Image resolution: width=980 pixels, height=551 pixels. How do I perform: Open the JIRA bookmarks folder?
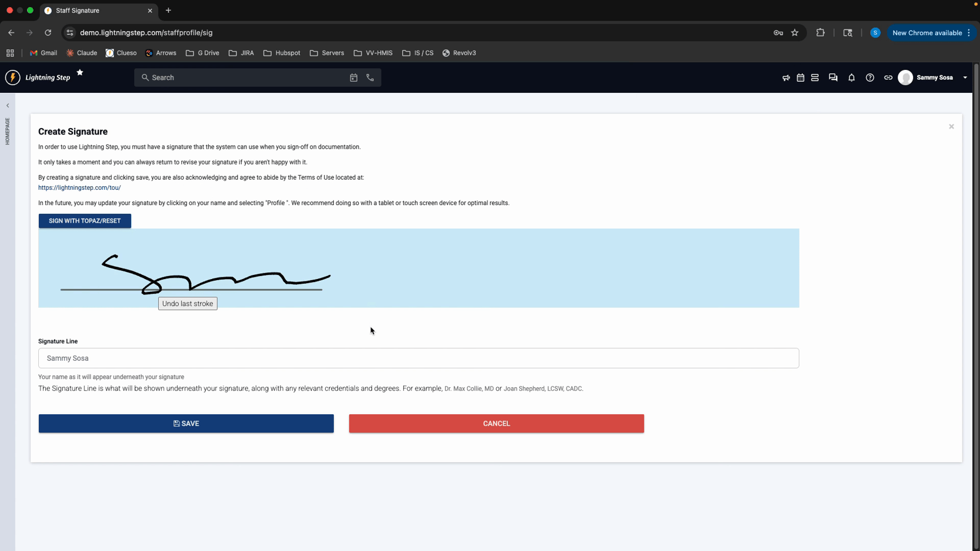pos(242,53)
